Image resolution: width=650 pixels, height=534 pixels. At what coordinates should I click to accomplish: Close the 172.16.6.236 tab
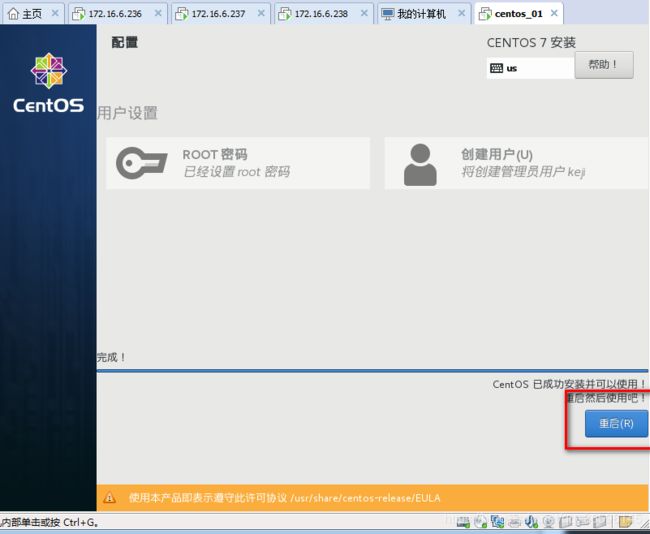tap(158, 13)
